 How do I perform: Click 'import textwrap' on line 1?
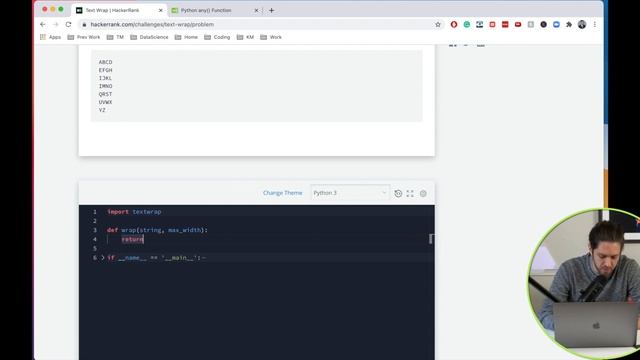click(134, 212)
